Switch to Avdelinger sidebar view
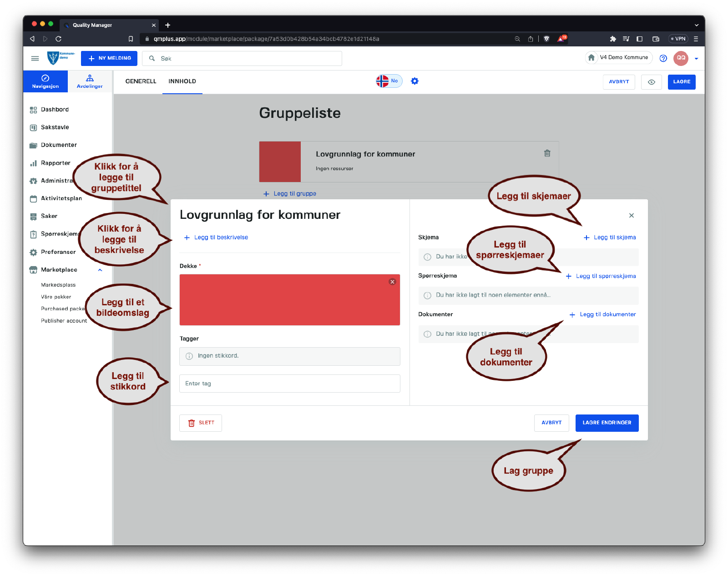The width and height of the screenshot is (728, 576). coord(90,81)
